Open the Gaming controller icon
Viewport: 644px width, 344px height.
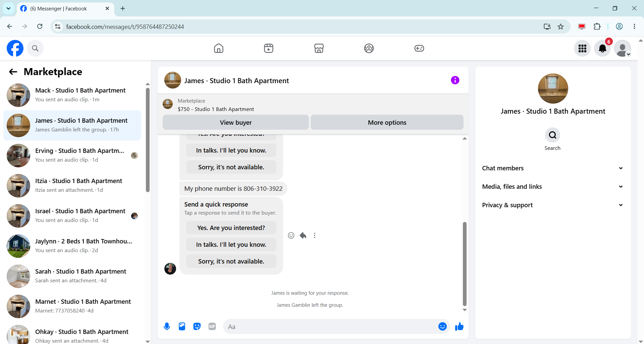pos(419,48)
